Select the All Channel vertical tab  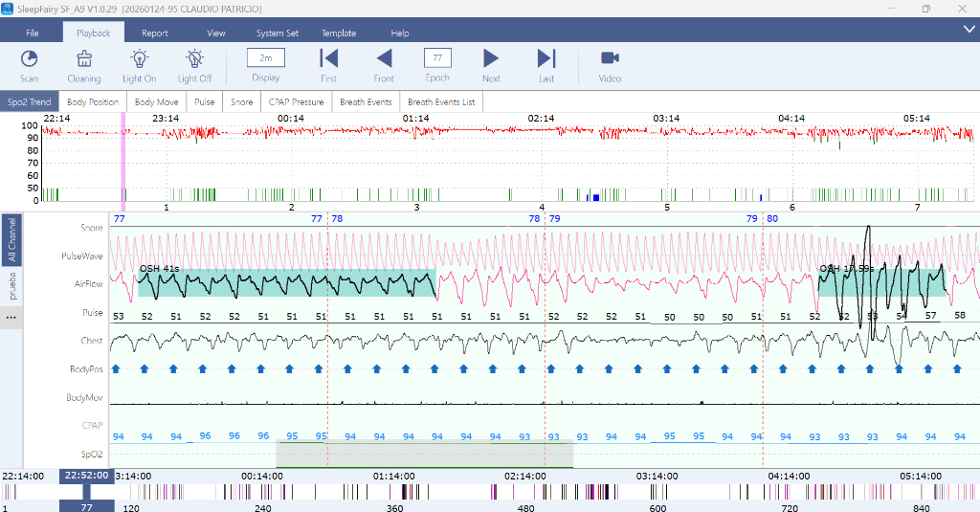point(11,240)
